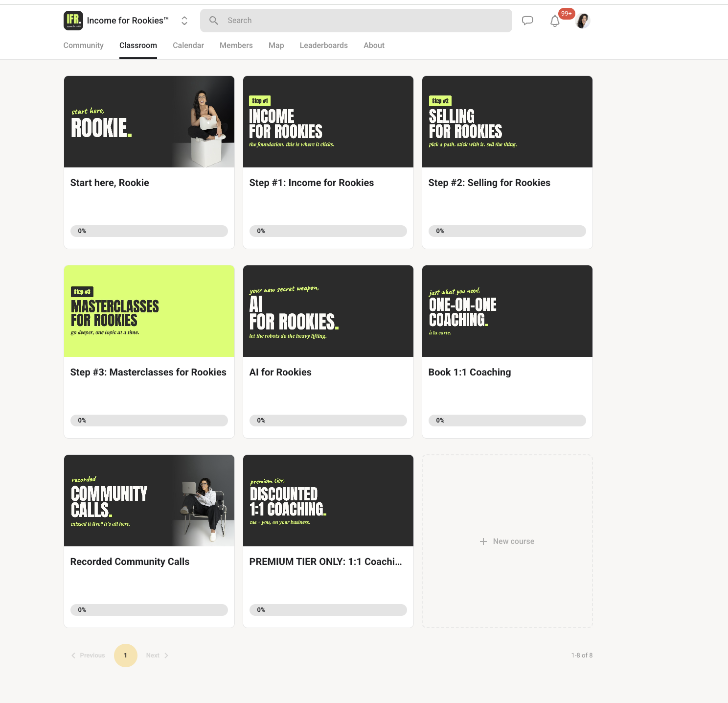Click the Start here, Rookie title
This screenshot has width=728, height=703.
[110, 183]
